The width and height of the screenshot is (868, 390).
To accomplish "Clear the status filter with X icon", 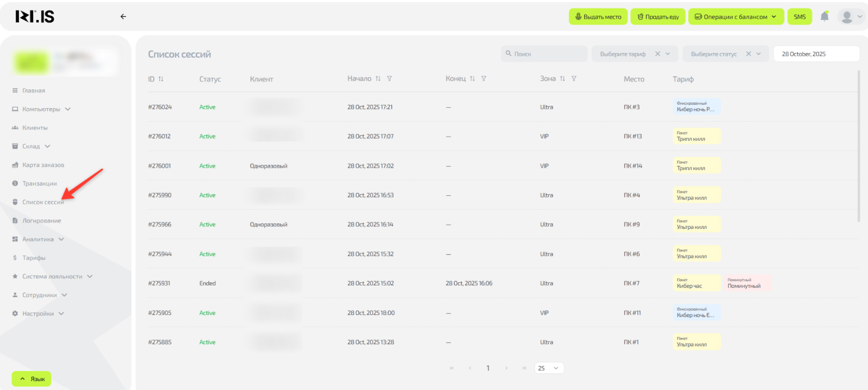I will tap(748, 54).
